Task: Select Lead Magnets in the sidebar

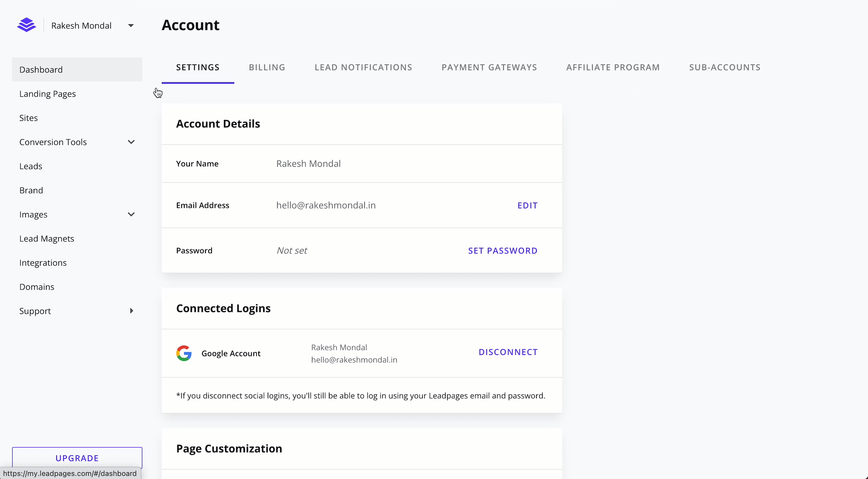Action: (47, 239)
